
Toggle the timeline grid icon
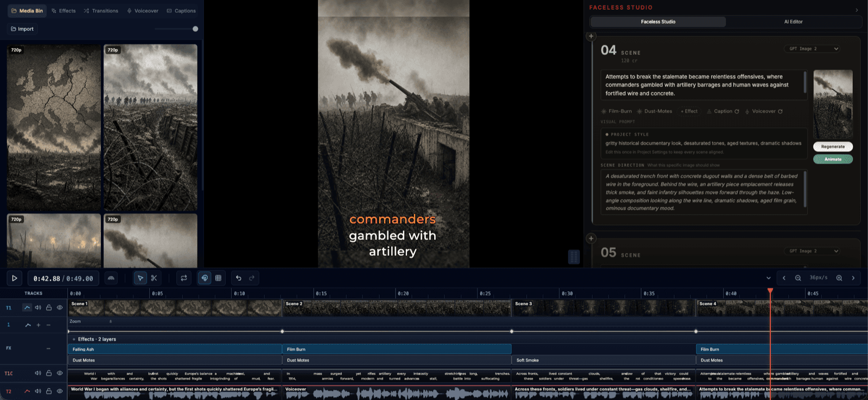pyautogui.click(x=218, y=278)
